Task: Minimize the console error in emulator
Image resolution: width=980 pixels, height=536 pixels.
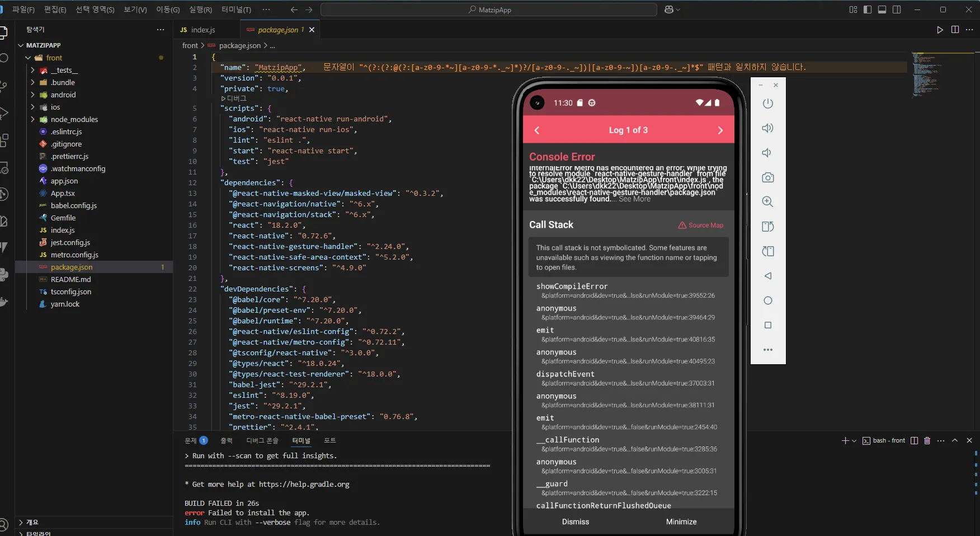Action: pos(681,521)
